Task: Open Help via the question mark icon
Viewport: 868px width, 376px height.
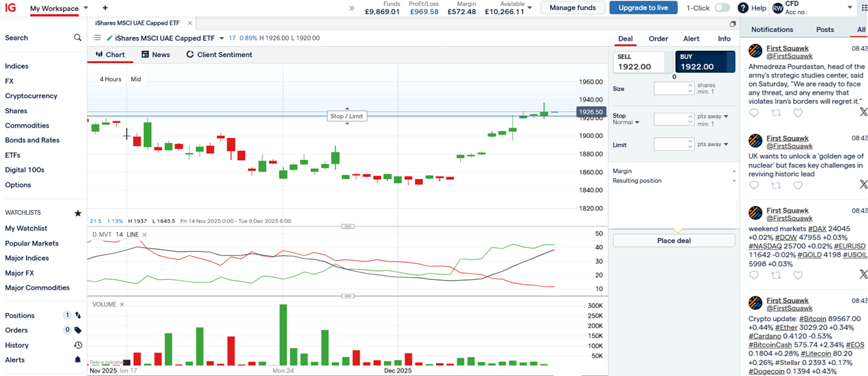Action: tap(743, 8)
